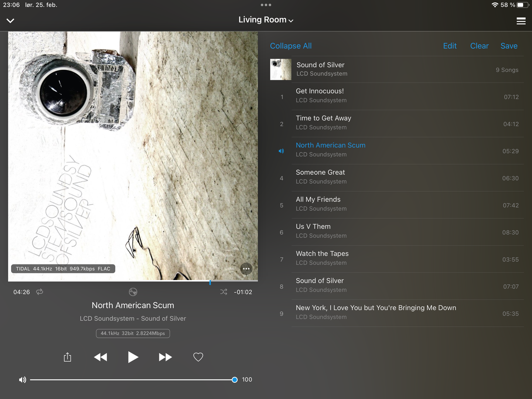Open the more options button on artwork
Viewport: 532px width, 399px height.
coord(246,269)
